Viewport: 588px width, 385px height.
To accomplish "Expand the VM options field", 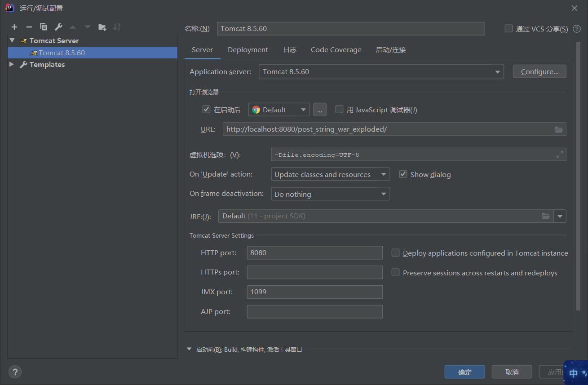I will click(x=560, y=155).
